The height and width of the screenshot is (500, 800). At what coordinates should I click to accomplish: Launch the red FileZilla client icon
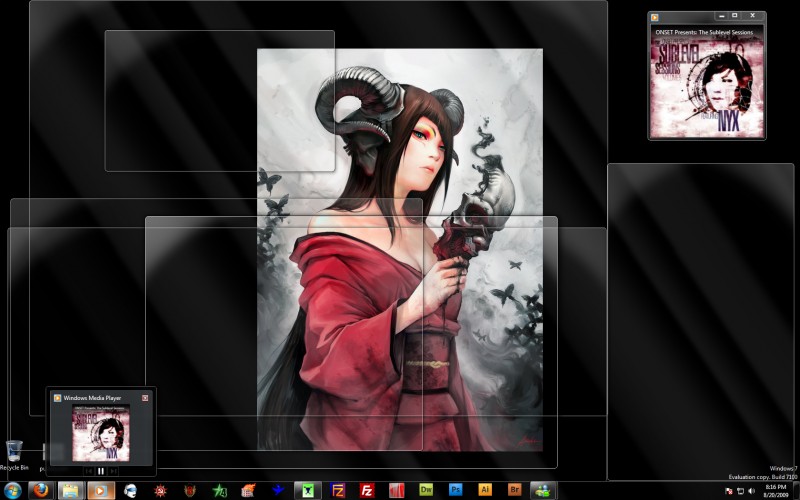pyautogui.click(x=367, y=491)
